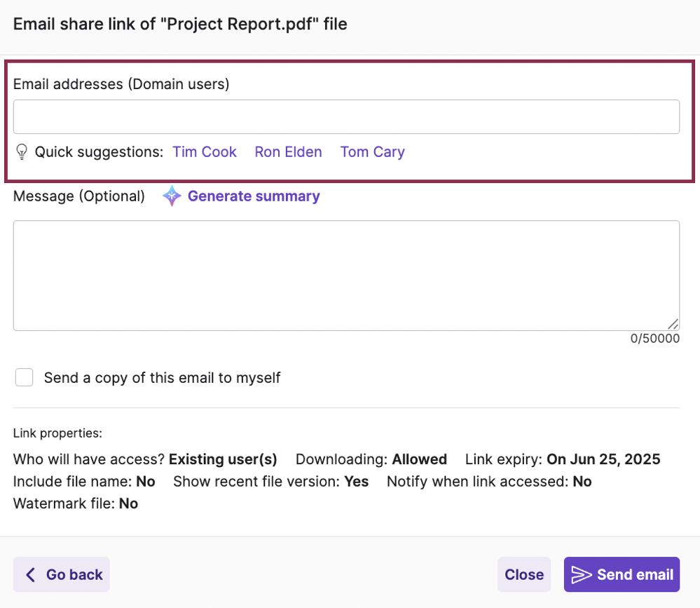Add Tom Cary as a recipient
Viewport: 700px width, 608px height.
pyautogui.click(x=372, y=151)
